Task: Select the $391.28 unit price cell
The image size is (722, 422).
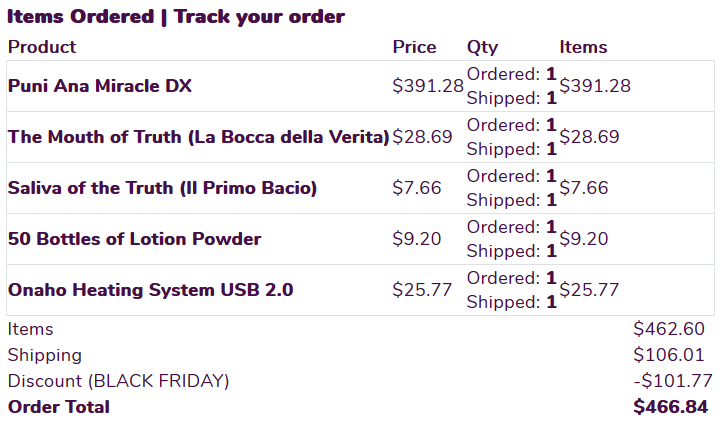Action: 428,86
